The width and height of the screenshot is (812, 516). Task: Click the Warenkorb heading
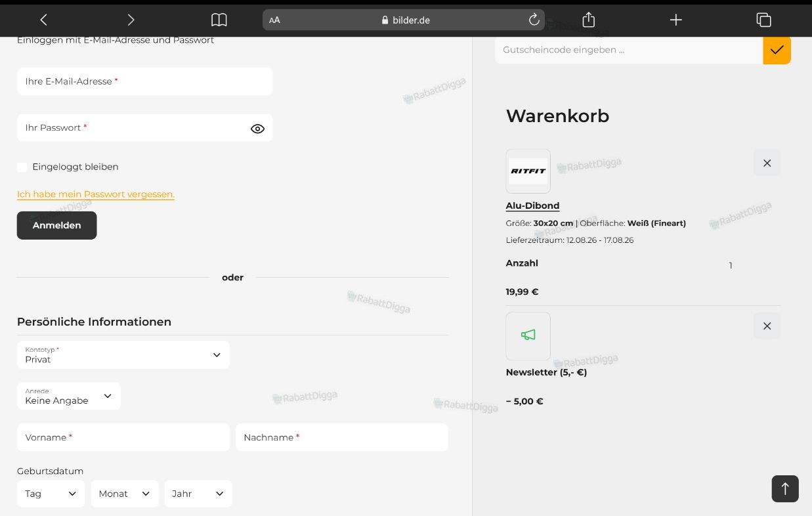[x=557, y=116]
